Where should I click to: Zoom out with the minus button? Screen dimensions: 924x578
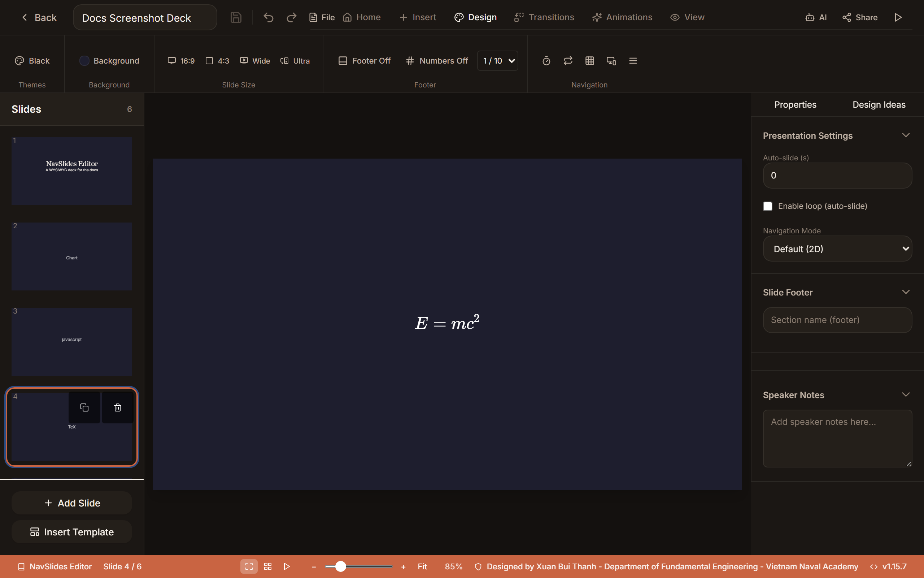[314, 567]
